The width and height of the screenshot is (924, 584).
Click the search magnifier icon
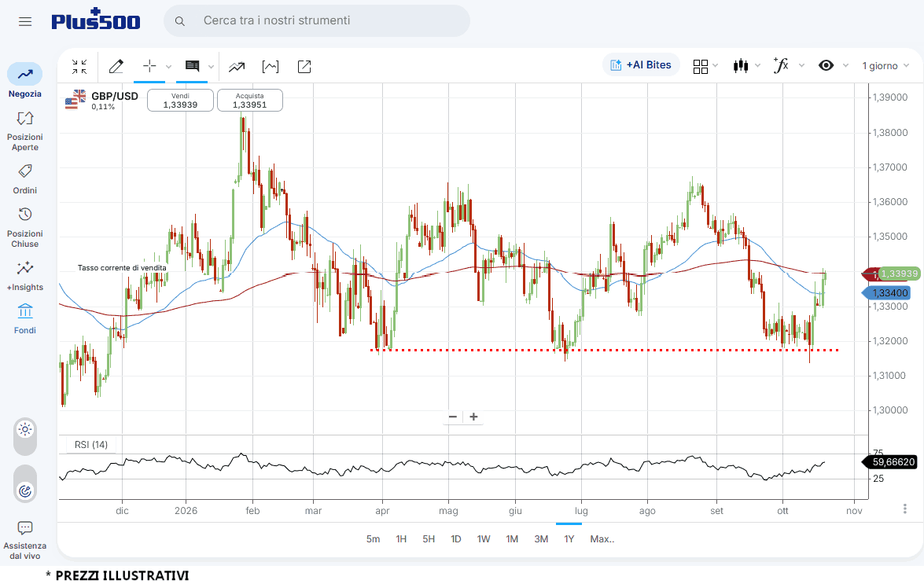tap(180, 21)
